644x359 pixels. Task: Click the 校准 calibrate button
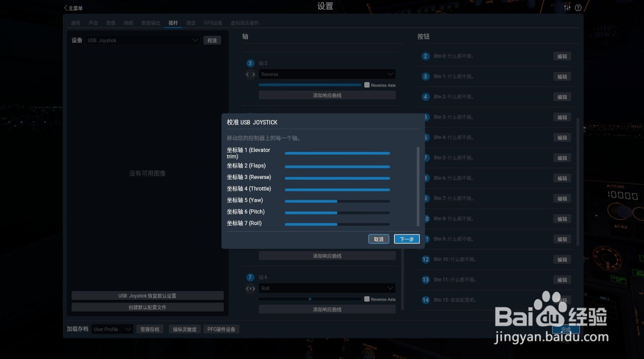[212, 40]
